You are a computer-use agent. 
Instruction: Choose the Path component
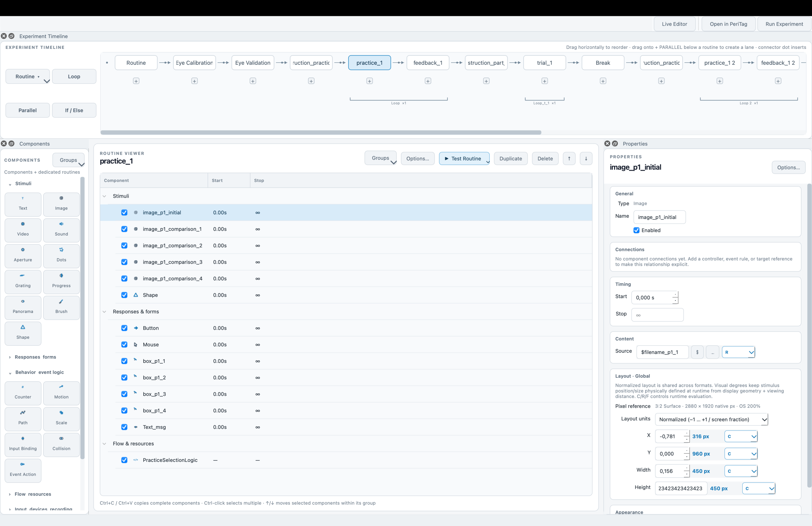(x=23, y=419)
